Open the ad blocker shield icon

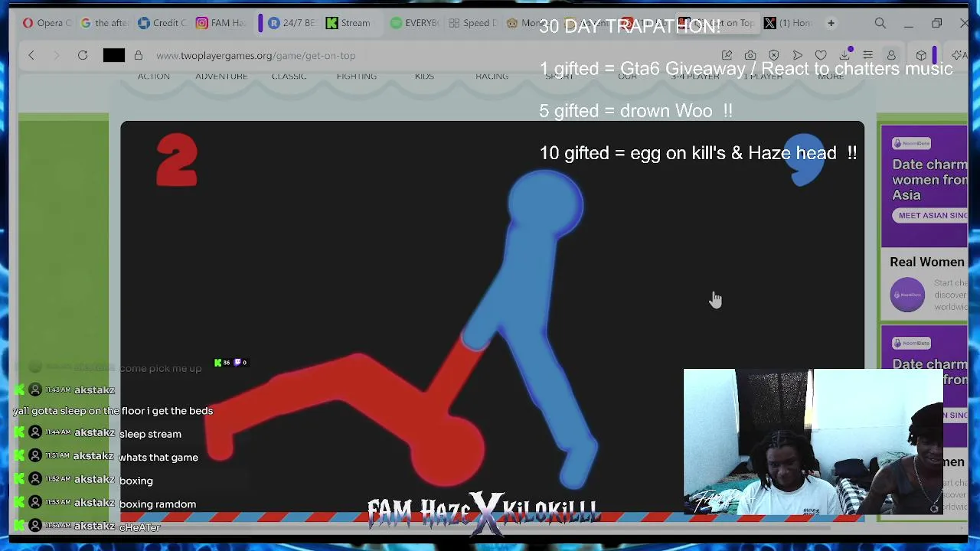[x=774, y=55]
